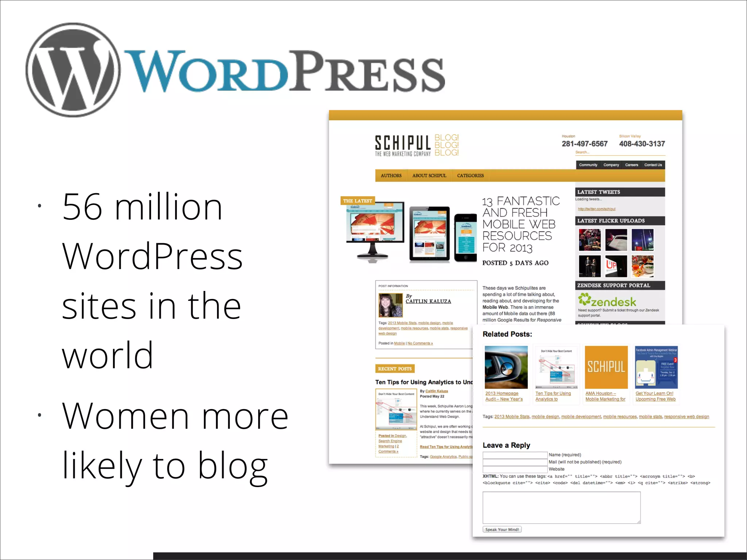This screenshot has height=560, width=747.
Task: Click the Flickr food plate photo
Action: pyautogui.click(x=643, y=266)
